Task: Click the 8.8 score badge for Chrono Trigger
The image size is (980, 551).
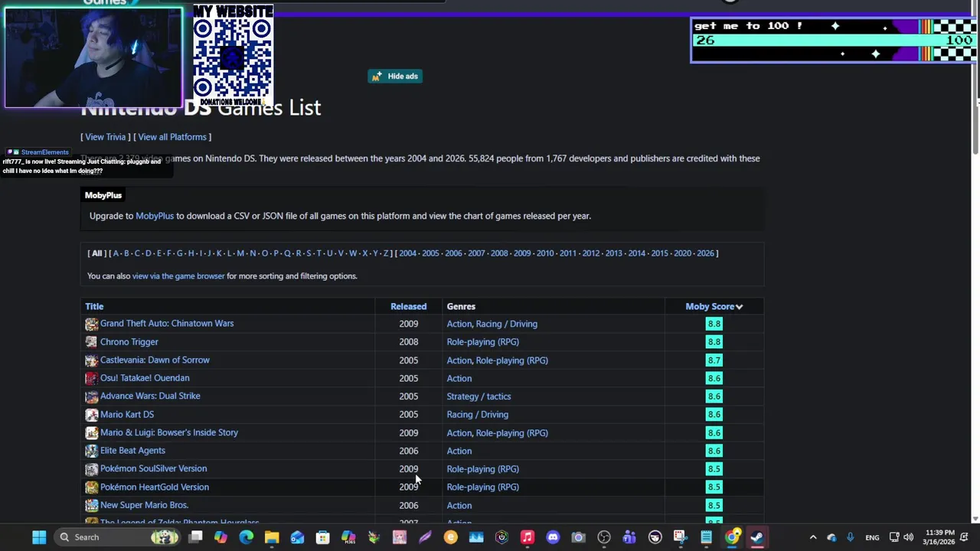Action: (714, 342)
